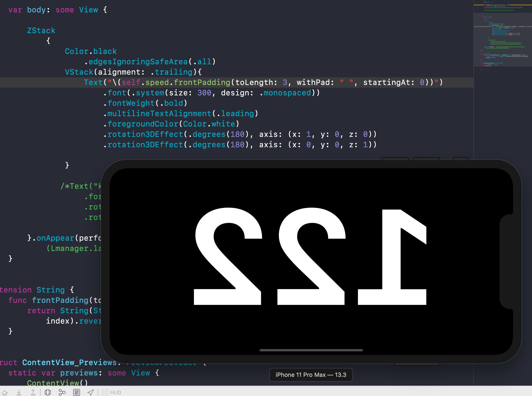Screen dimensions: 532x396
Task: Click the minimap highlighted viewport region
Action: click(502, 39)
